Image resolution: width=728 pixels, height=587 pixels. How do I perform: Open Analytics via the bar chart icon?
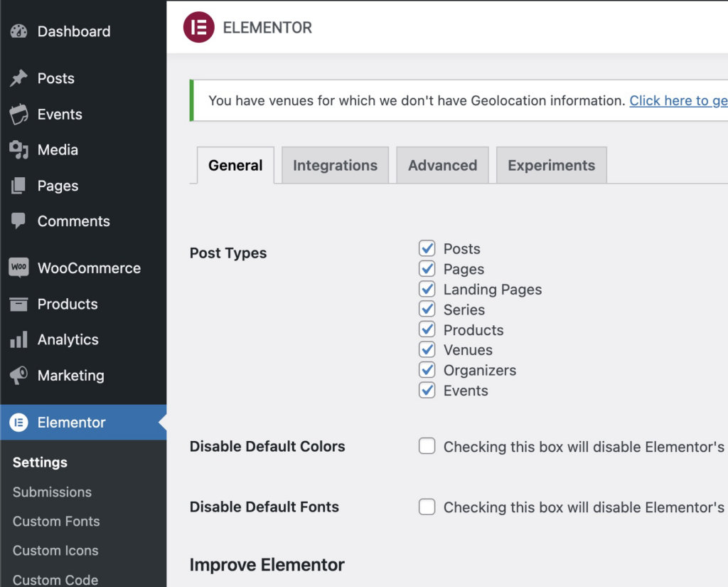pos(19,339)
